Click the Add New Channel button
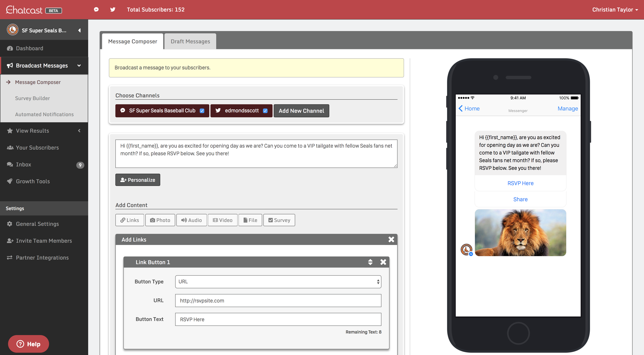This screenshot has height=355, width=644. pyautogui.click(x=301, y=111)
